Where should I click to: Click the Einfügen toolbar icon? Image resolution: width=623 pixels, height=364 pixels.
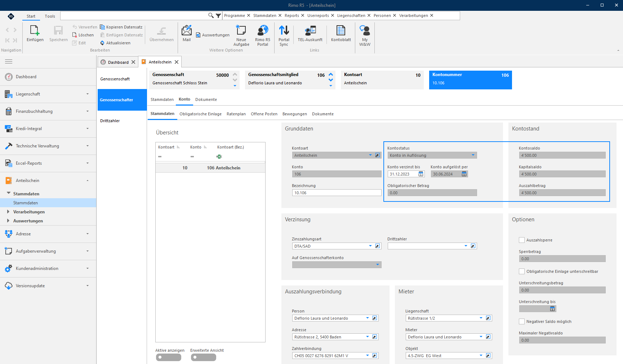coord(35,34)
